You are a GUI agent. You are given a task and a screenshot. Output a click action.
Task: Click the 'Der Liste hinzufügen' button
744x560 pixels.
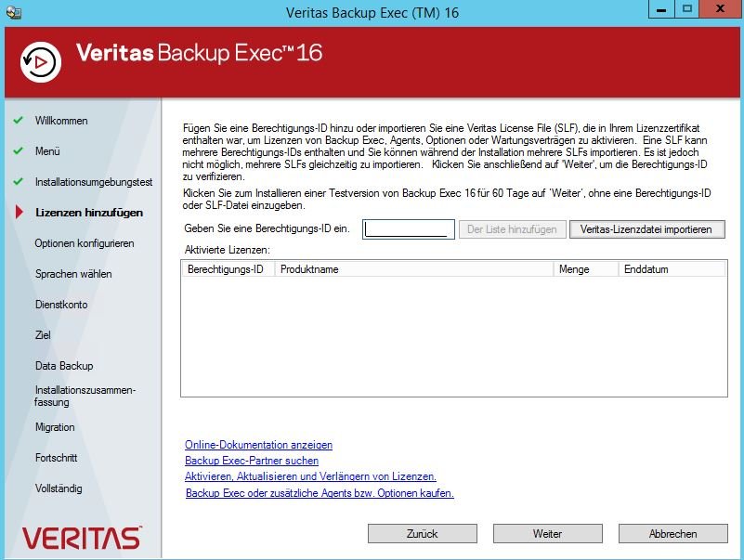pos(512,229)
